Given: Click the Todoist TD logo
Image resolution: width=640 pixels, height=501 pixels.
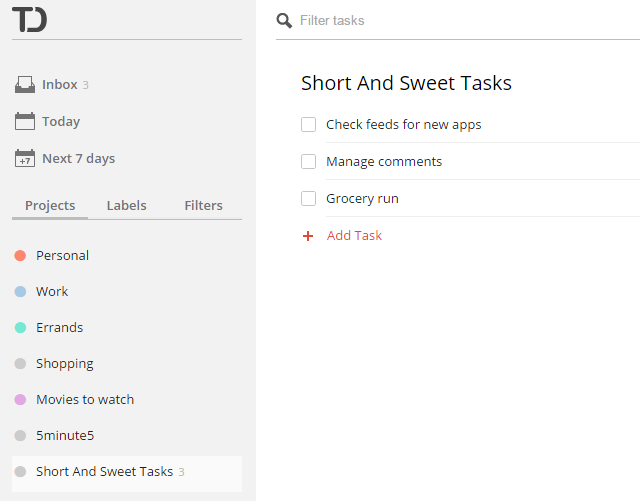Looking at the screenshot, I should pyautogui.click(x=29, y=20).
